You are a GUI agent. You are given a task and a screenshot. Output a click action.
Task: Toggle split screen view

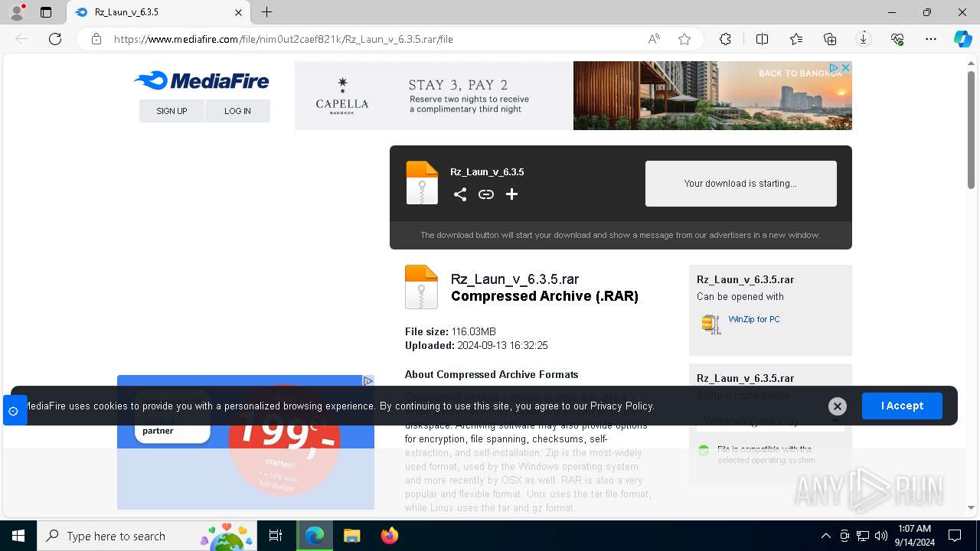pos(762,39)
